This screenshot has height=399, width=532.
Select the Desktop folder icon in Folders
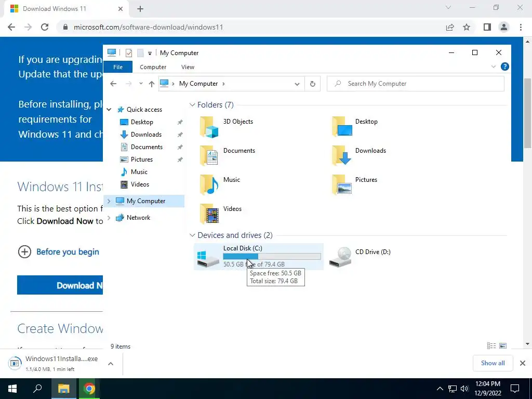pos(342,126)
